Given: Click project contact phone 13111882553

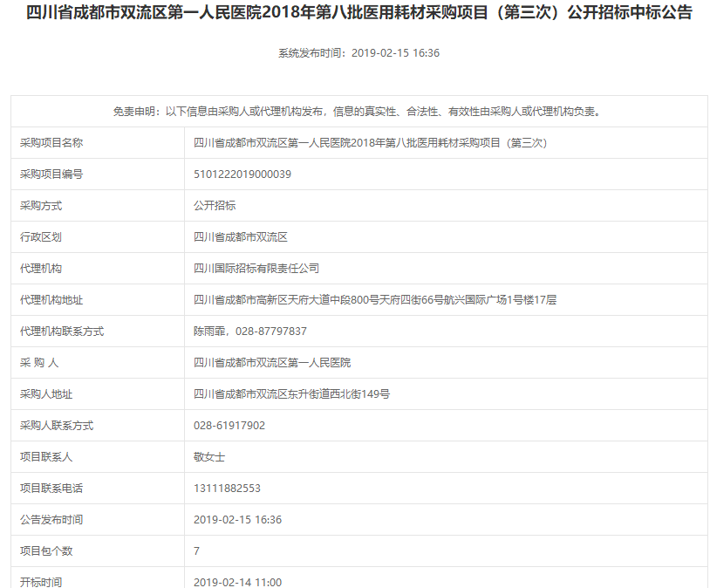Looking at the screenshot, I should [227, 489].
